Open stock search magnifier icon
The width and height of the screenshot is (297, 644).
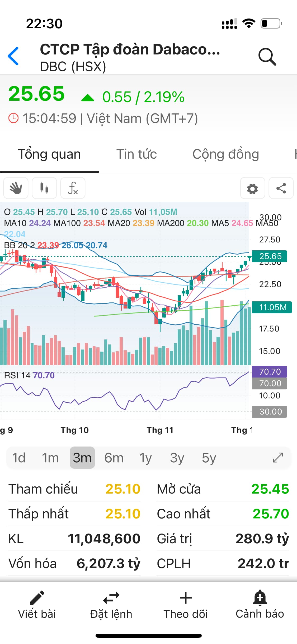click(267, 56)
